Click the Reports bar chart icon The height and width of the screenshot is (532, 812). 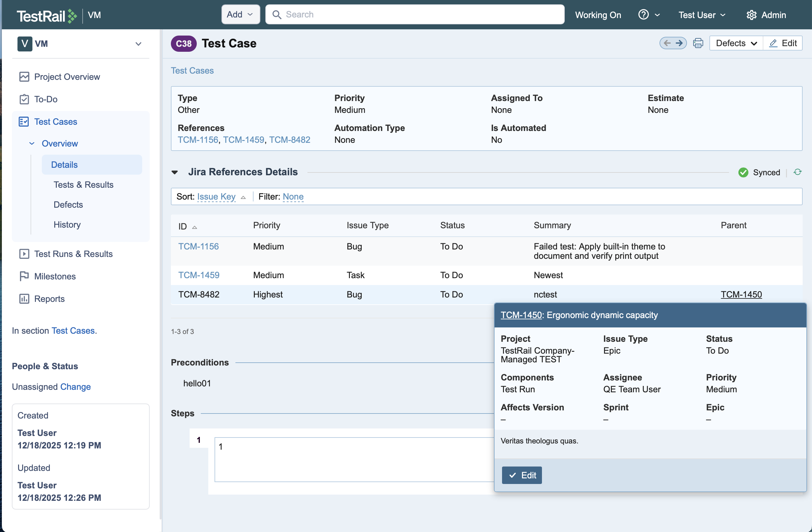24,299
